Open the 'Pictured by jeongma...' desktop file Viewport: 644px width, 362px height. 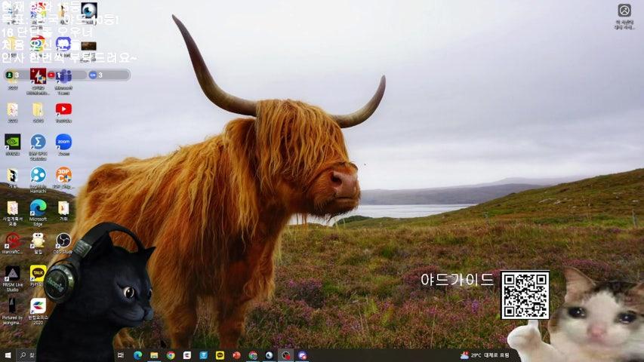(13, 311)
